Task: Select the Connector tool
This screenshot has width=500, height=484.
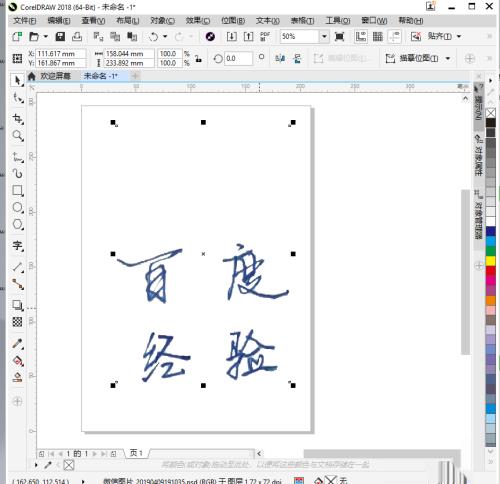Action: coord(17,284)
